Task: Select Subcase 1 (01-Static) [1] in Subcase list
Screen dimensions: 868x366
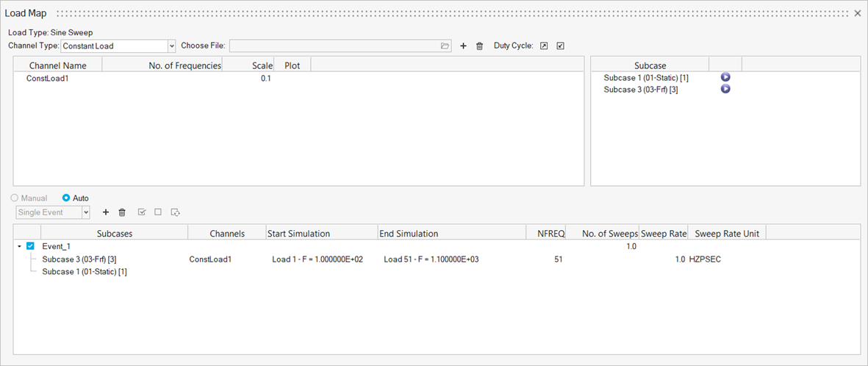Action: click(646, 78)
